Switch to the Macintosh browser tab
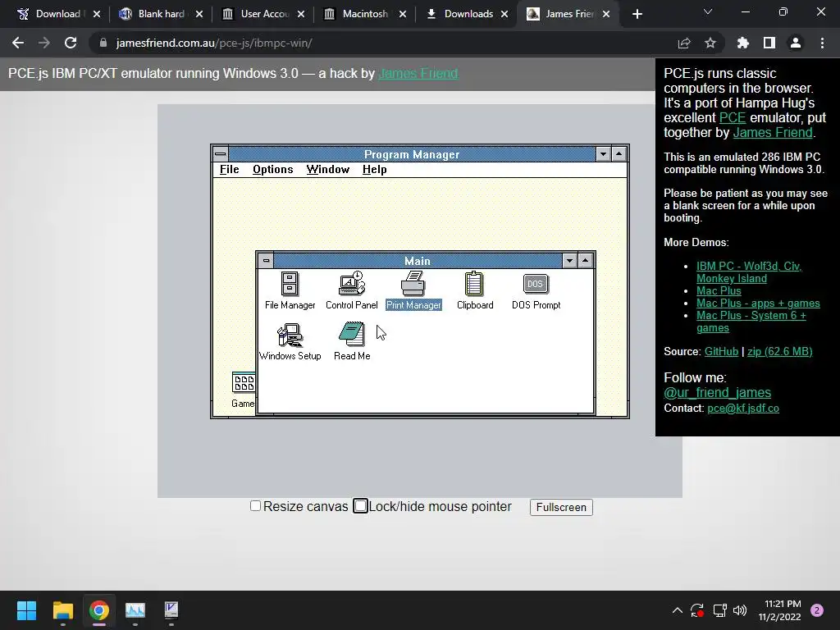840x630 pixels. point(365,14)
